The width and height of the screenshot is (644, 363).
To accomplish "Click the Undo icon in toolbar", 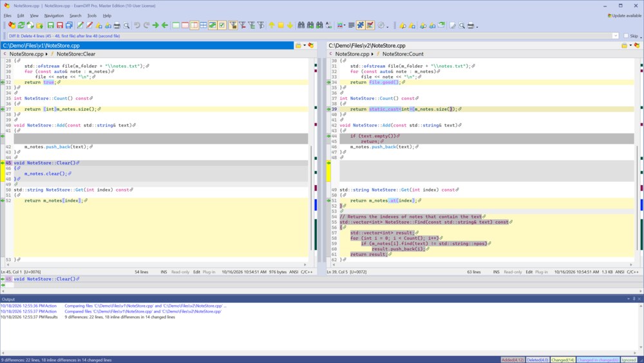I will pos(137,26).
